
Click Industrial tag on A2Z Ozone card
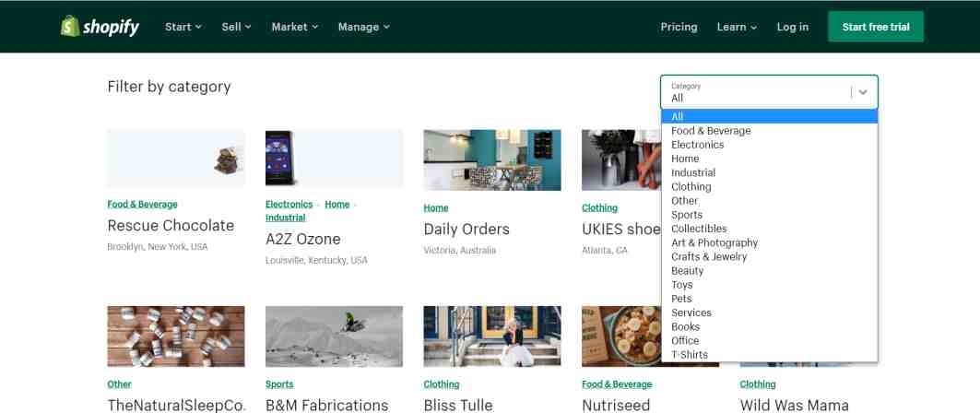point(286,218)
